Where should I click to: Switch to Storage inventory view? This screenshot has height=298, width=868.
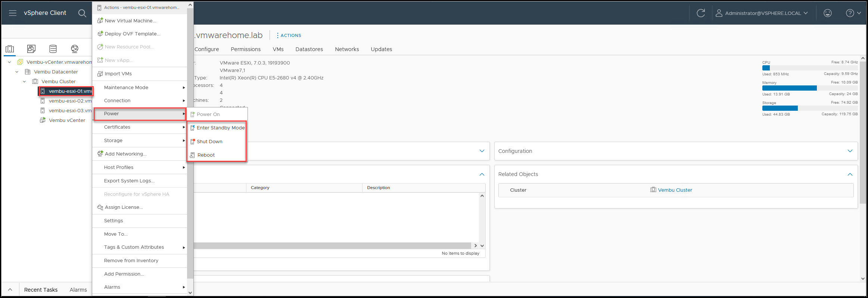[53, 49]
